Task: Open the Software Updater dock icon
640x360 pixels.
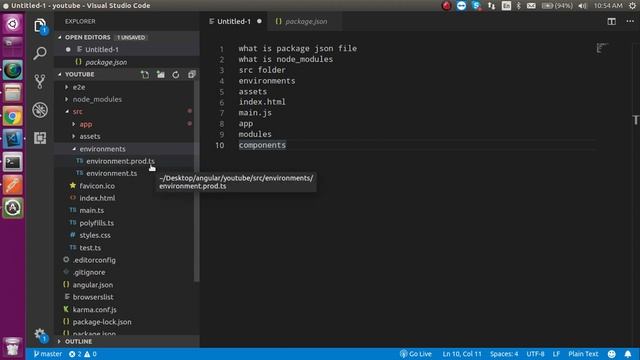Action: coord(13,208)
